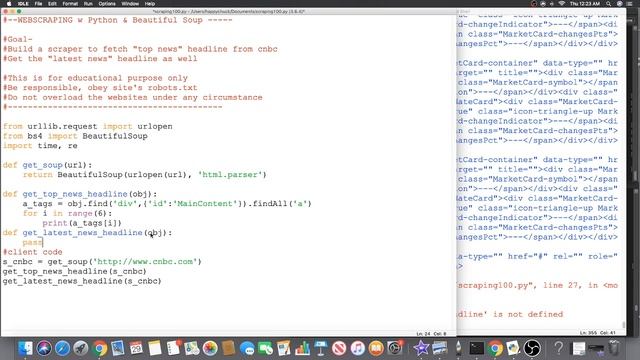Open the Pages document app in dock

tap(284, 349)
